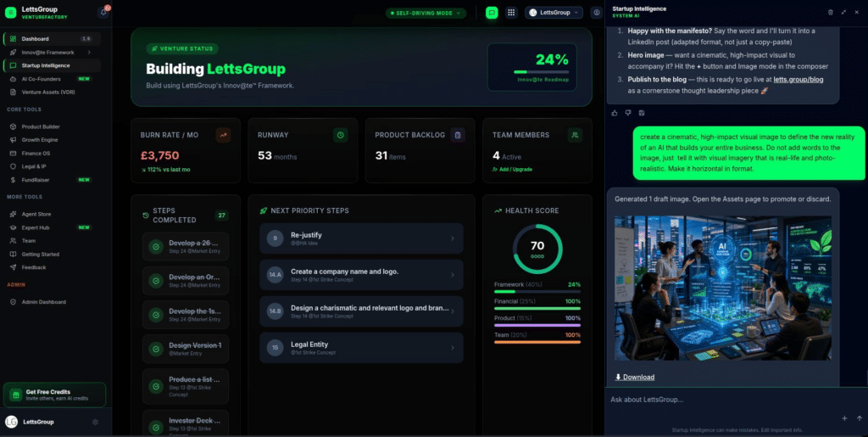Click the Add / Upgrade link
This screenshot has height=437, width=868.
[512, 170]
